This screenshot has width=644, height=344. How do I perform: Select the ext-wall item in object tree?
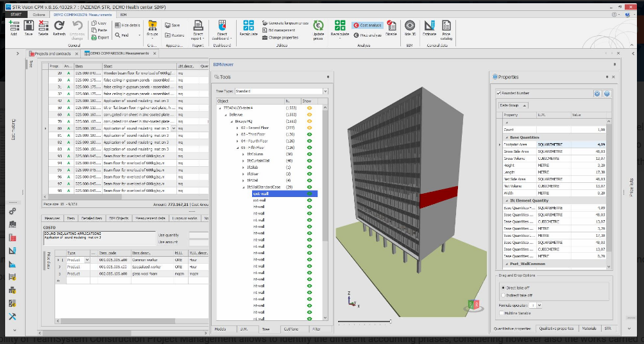[x=260, y=193]
